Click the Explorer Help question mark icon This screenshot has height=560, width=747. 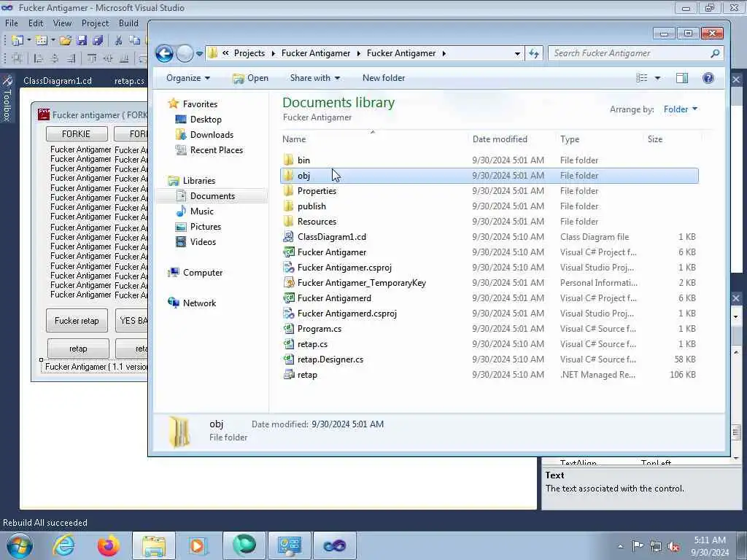click(x=708, y=78)
